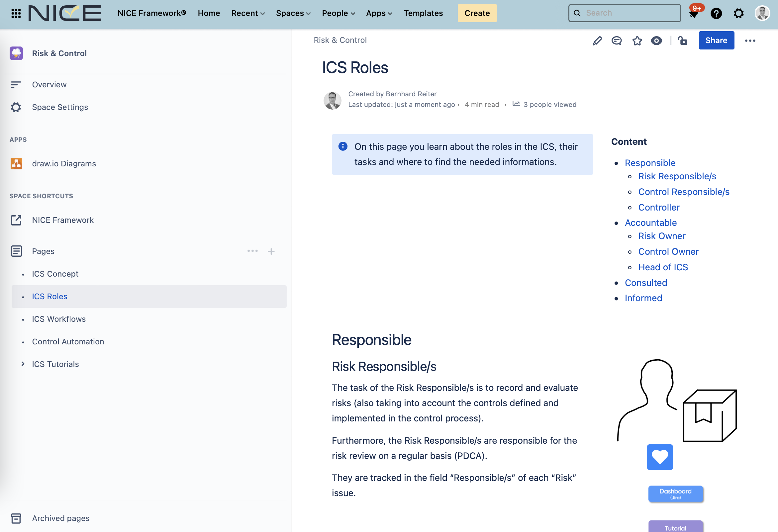Click the edit pencil icon

(597, 41)
